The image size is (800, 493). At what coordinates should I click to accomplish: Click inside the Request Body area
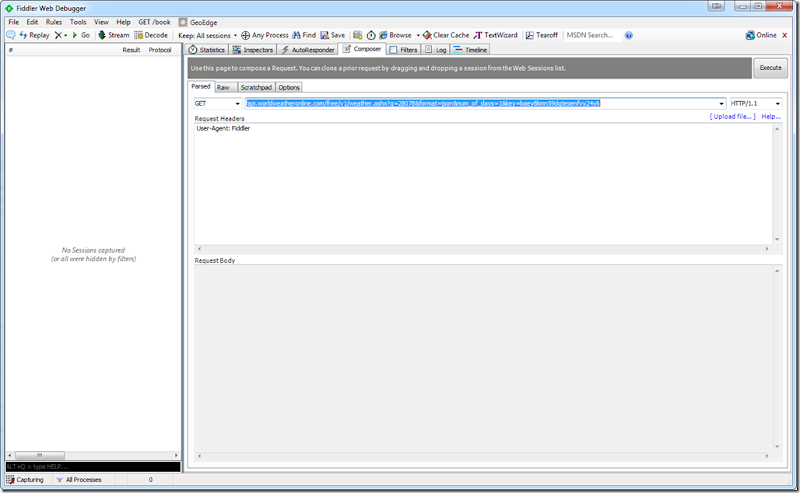tap(483, 357)
